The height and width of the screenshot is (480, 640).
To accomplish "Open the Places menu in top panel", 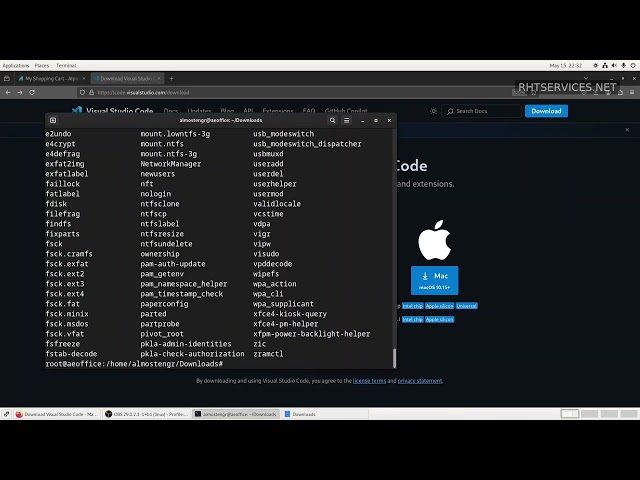I will (42, 65).
